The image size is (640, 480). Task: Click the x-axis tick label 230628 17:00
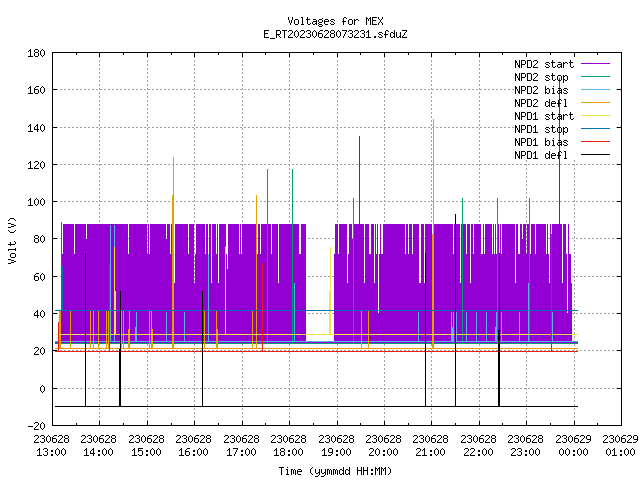[x=241, y=446]
